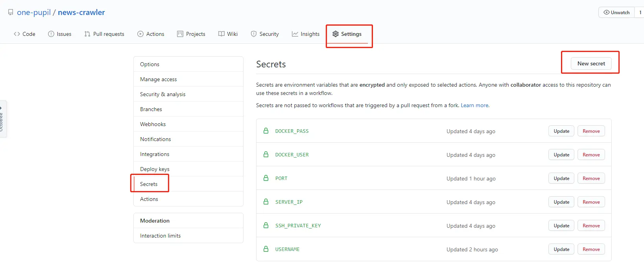Open Branches settings
The height and width of the screenshot is (275, 644).
tap(188, 109)
